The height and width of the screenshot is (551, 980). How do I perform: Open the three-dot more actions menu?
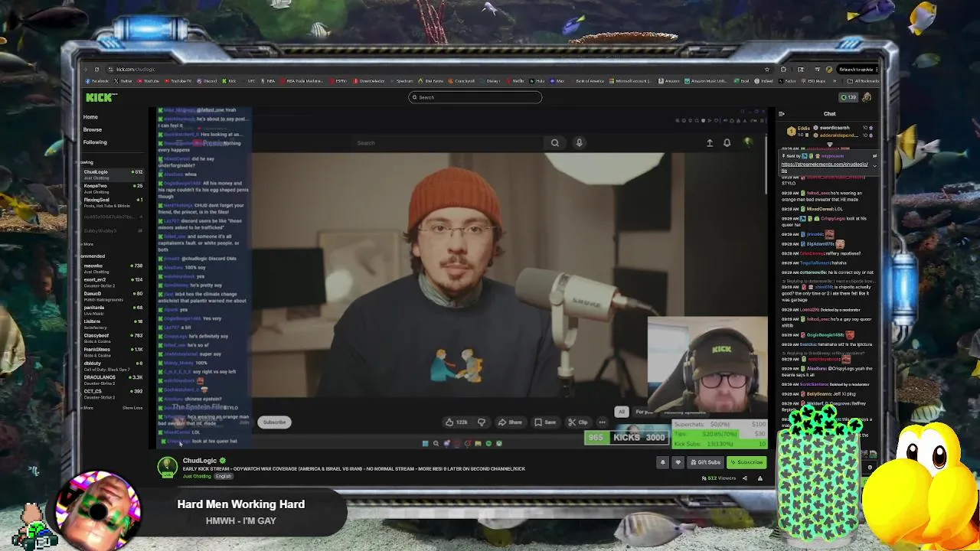(603, 422)
